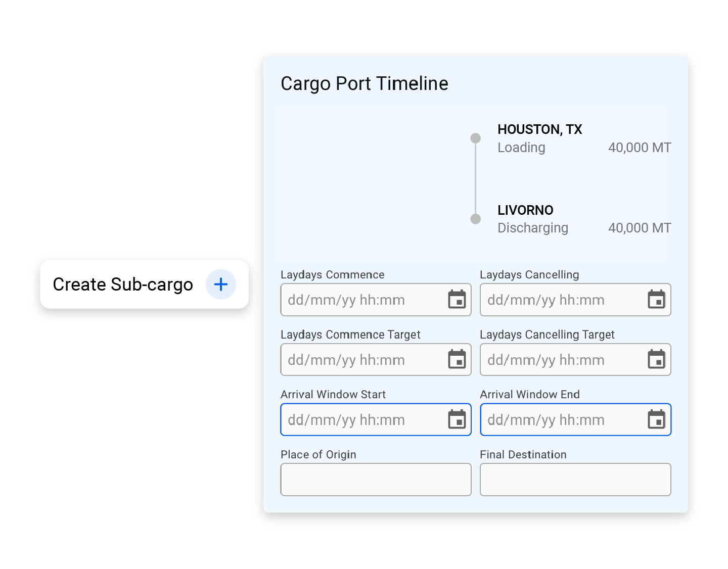Focus the Laydays Commence date field
The image size is (728, 569).
(376, 300)
